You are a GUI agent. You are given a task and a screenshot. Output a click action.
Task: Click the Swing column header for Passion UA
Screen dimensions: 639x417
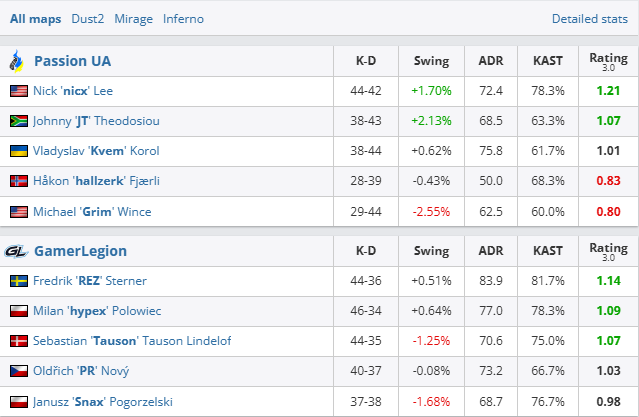[431, 61]
